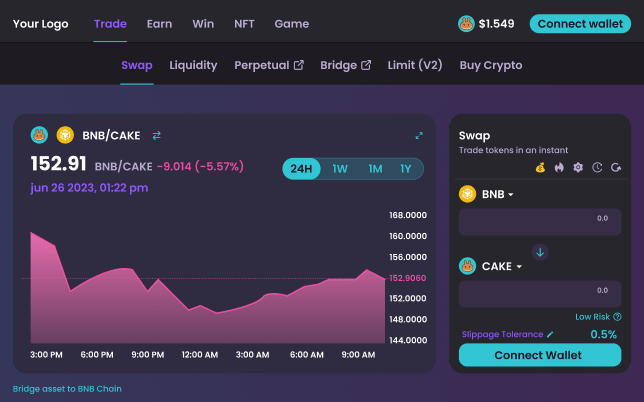Open the BNB token selector dropdown
Screen dimensions: 644x402
click(487, 194)
